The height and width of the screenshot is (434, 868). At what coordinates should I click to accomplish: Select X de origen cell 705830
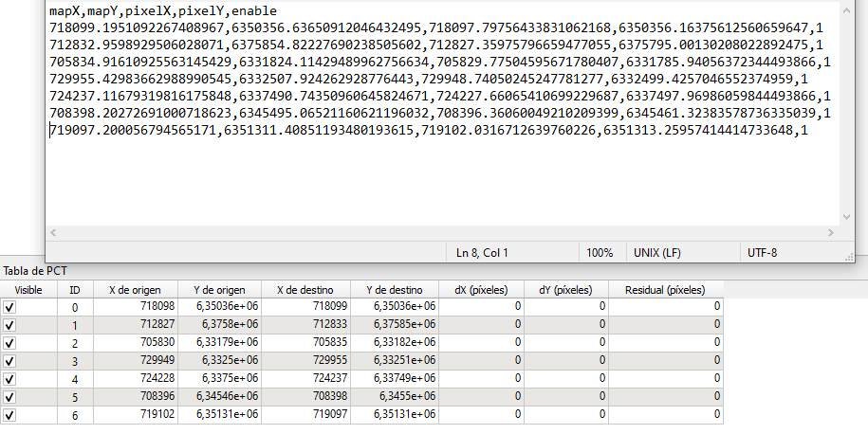(x=135, y=343)
